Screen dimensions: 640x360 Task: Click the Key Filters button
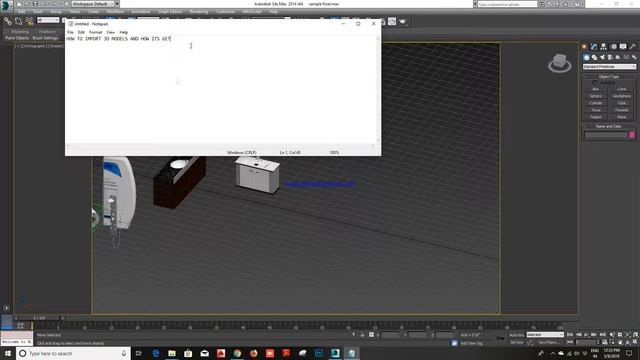[x=548, y=342]
